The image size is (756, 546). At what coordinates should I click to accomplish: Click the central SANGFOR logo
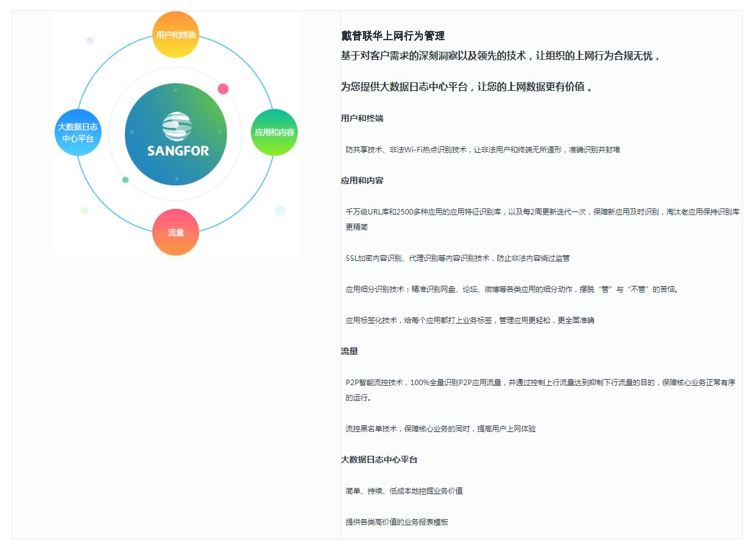pos(176,134)
